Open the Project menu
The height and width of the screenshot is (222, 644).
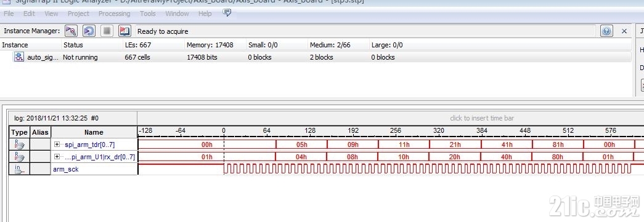(78, 14)
